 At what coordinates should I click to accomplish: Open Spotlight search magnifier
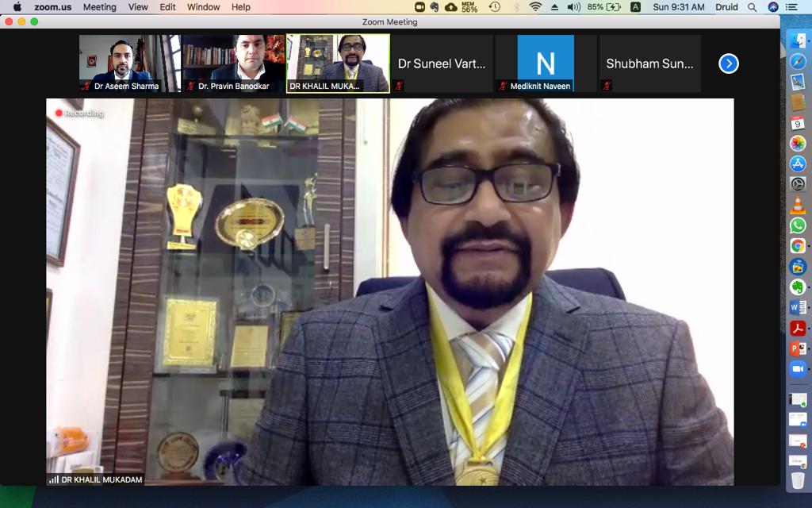coord(753,7)
